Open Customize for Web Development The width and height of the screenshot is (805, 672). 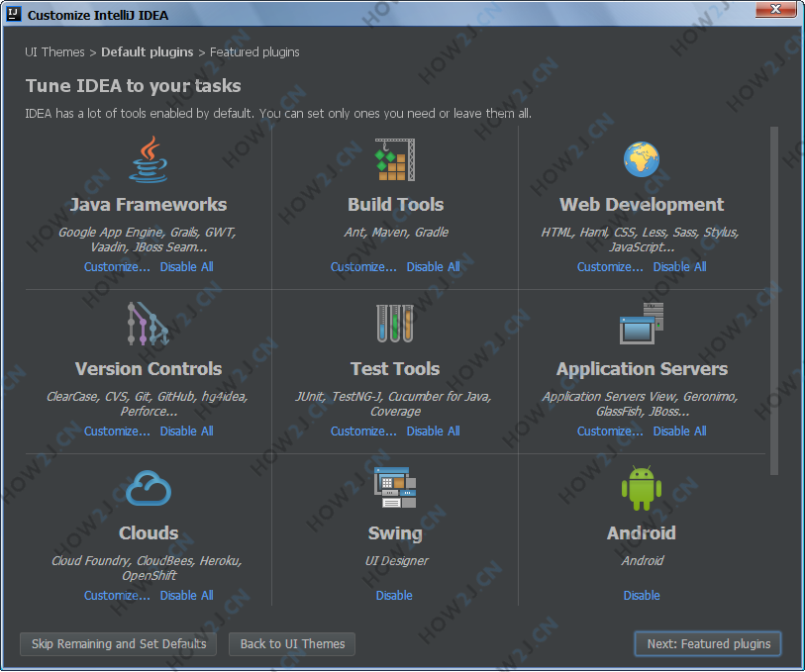click(x=610, y=267)
